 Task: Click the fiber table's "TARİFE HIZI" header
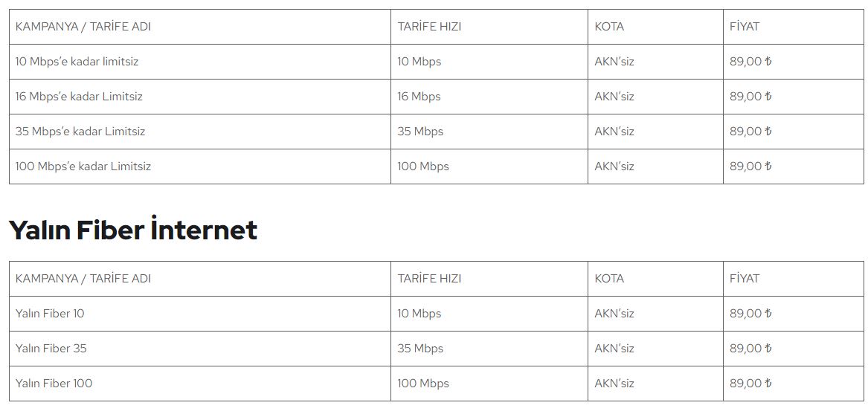pyautogui.click(x=429, y=278)
